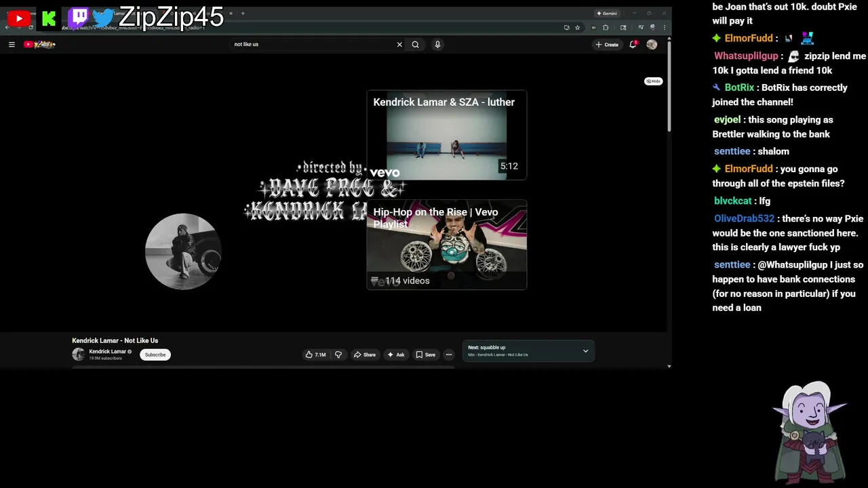Click the elf avatar character in overlay
868x488 pixels.
810,432
